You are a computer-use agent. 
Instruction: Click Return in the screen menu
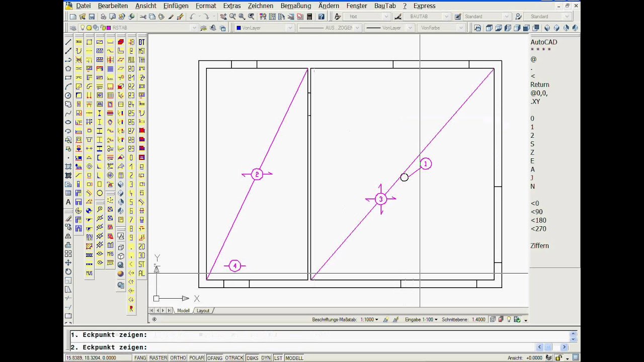tap(540, 84)
